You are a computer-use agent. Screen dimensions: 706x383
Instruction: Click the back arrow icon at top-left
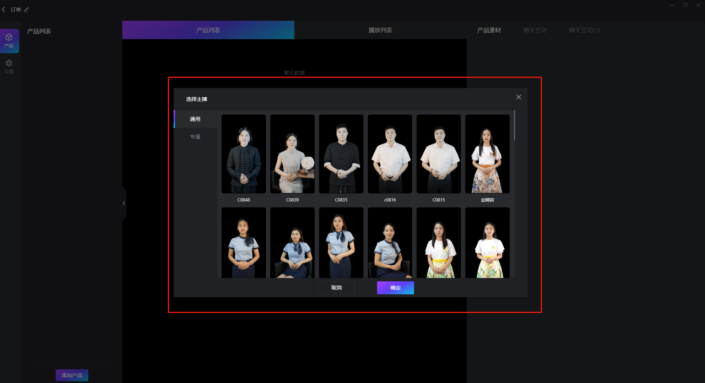click(4, 9)
